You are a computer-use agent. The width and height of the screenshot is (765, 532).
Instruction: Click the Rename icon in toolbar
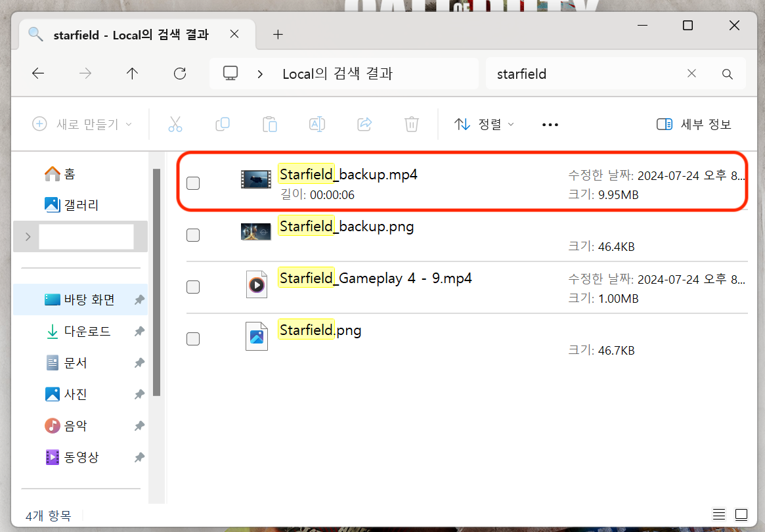[317, 124]
